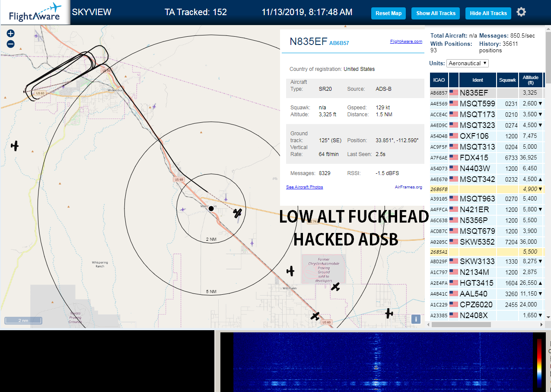This screenshot has height=392, width=551.
Task: Select the HGT3415 aircraft row
Action: [x=487, y=283]
